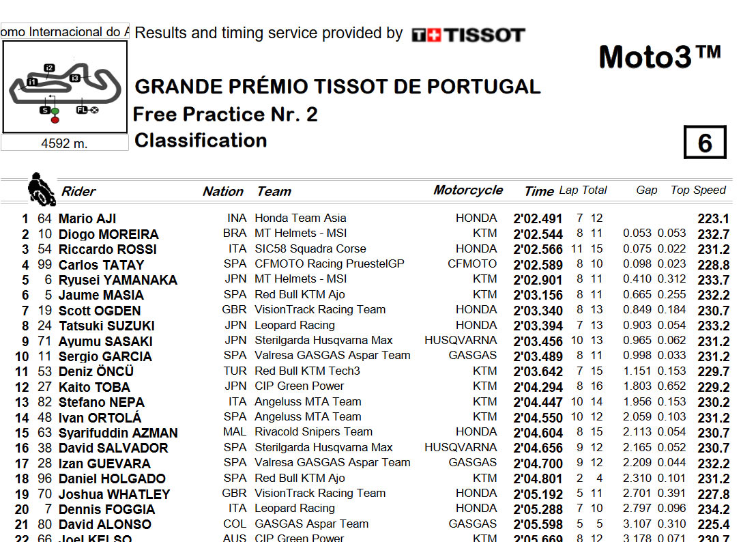Click Dennis FOGGIA's top speed 234.2

pyautogui.click(x=713, y=509)
